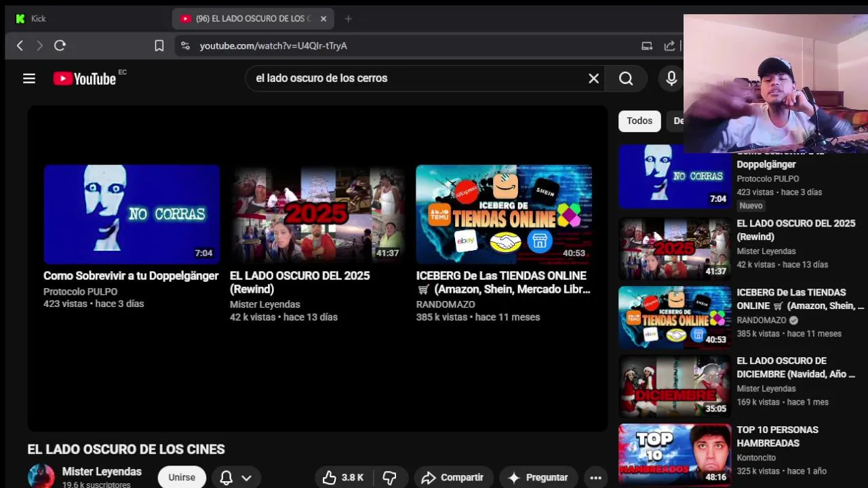
Task: Click video title EL LADO OSCURO DE LOS CINES
Action: coord(126,449)
